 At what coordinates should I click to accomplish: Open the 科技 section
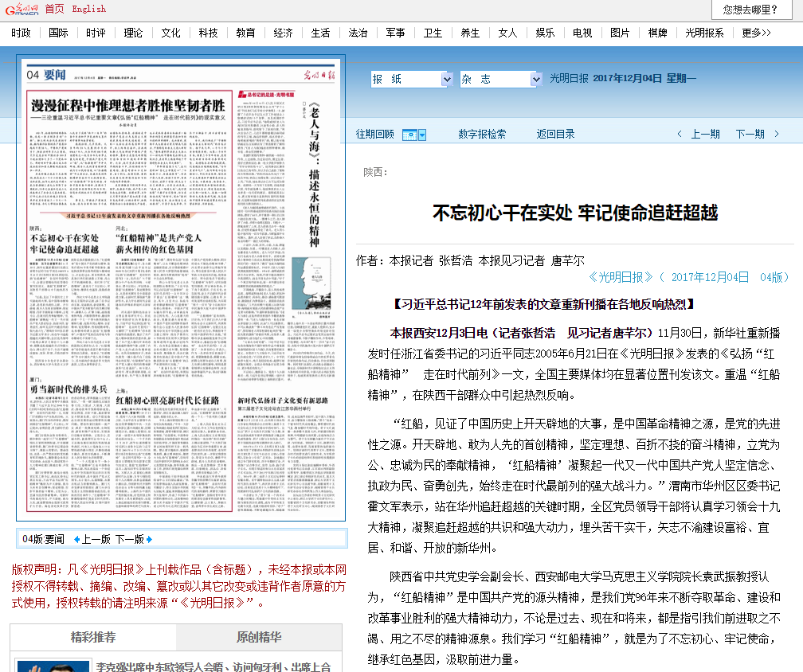coord(208,33)
